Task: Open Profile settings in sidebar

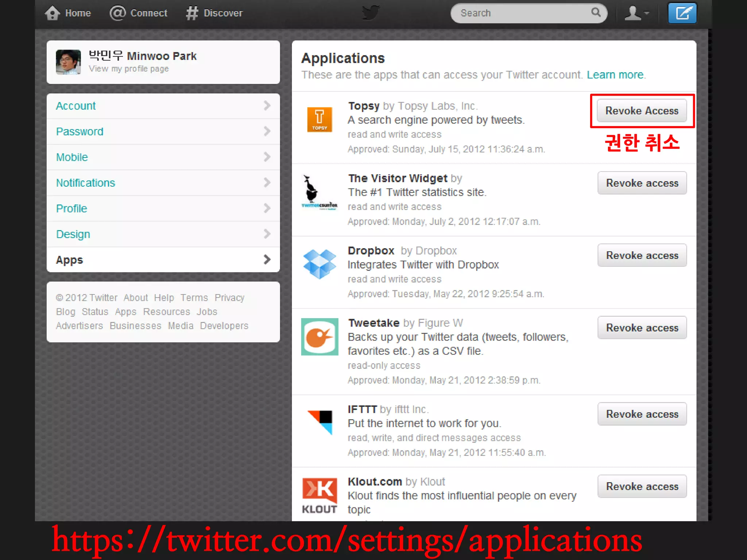Action: pos(163,209)
